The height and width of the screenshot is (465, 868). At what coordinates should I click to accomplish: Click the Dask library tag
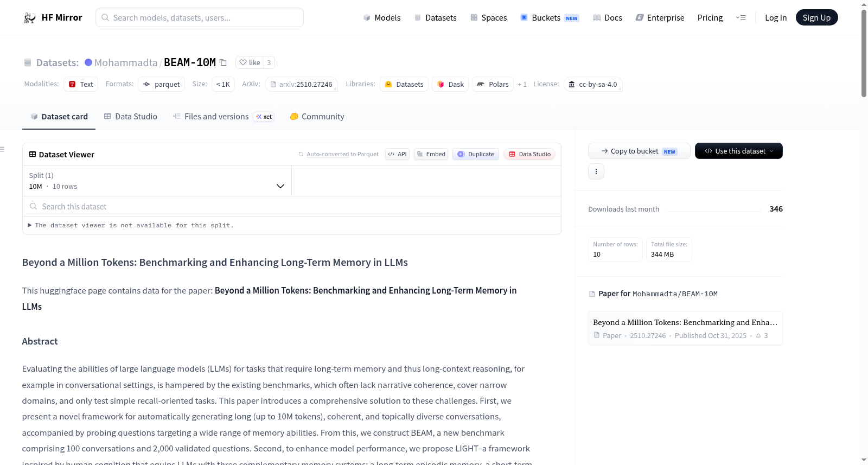coord(450,84)
